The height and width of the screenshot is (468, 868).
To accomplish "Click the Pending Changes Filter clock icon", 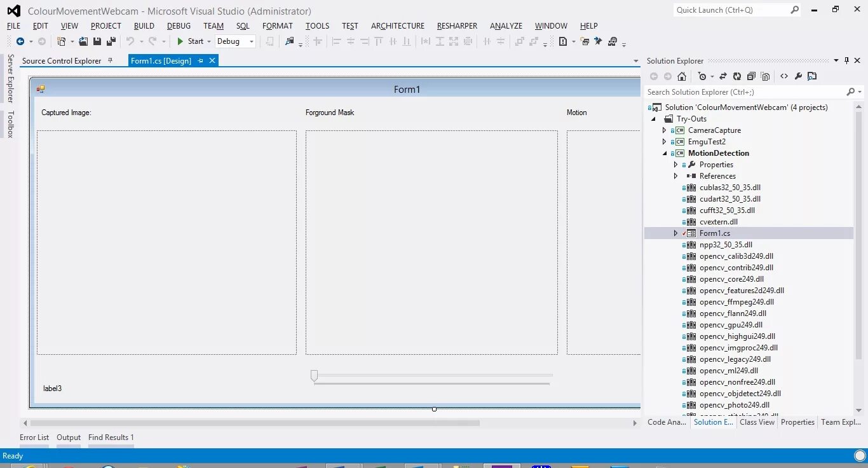I will (702, 76).
